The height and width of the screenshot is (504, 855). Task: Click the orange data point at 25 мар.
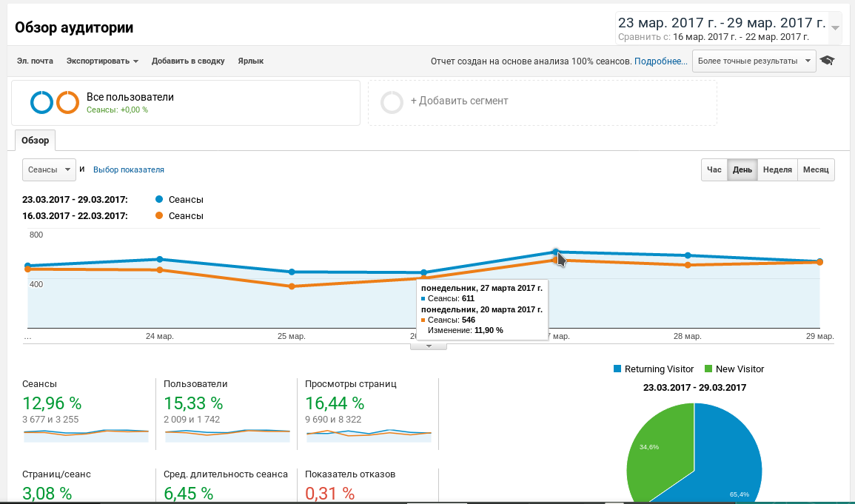pos(292,286)
